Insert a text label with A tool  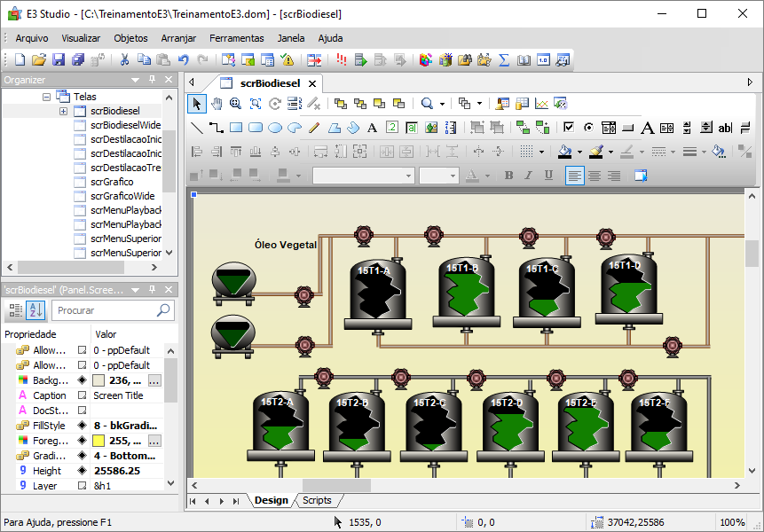[x=372, y=128]
